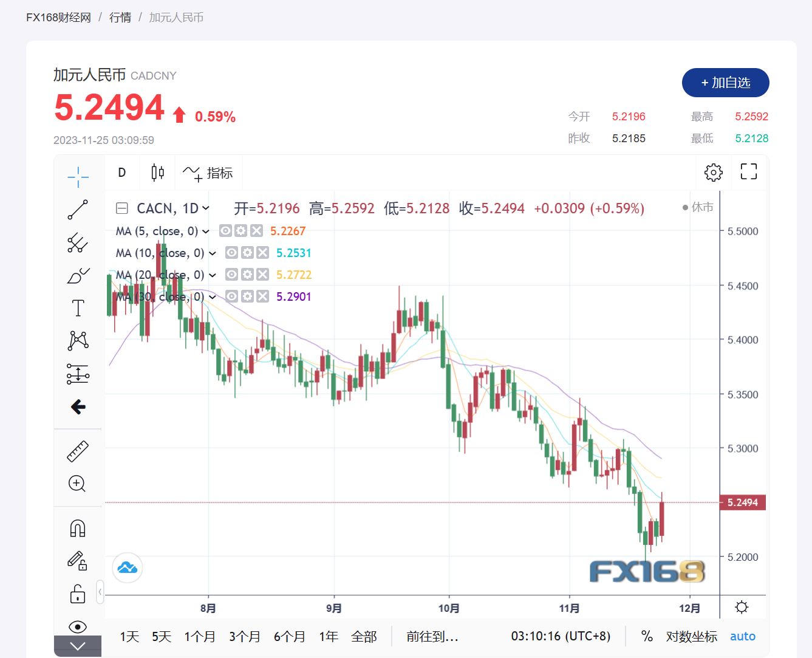The width and height of the screenshot is (812, 658).
Task: Hide the MA 5 indicator line
Action: point(225,231)
